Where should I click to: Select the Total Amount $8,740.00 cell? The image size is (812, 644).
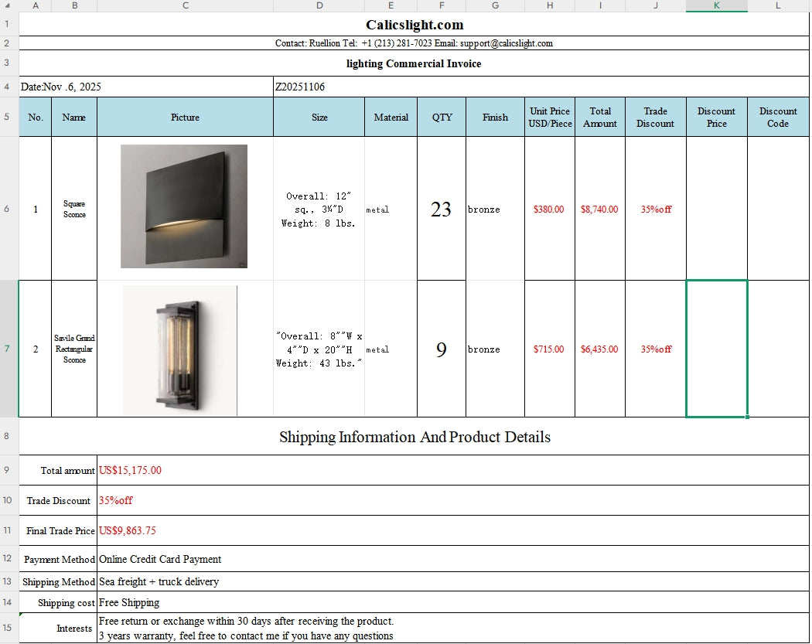599,209
